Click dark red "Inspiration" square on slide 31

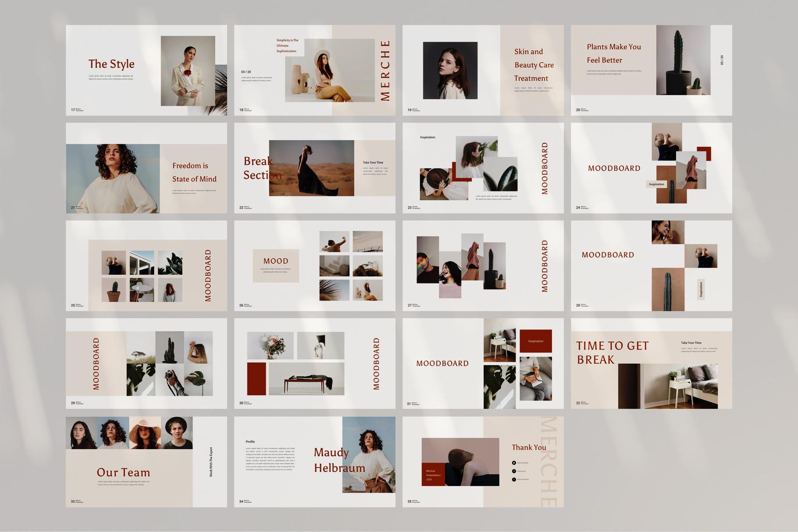tap(535, 341)
